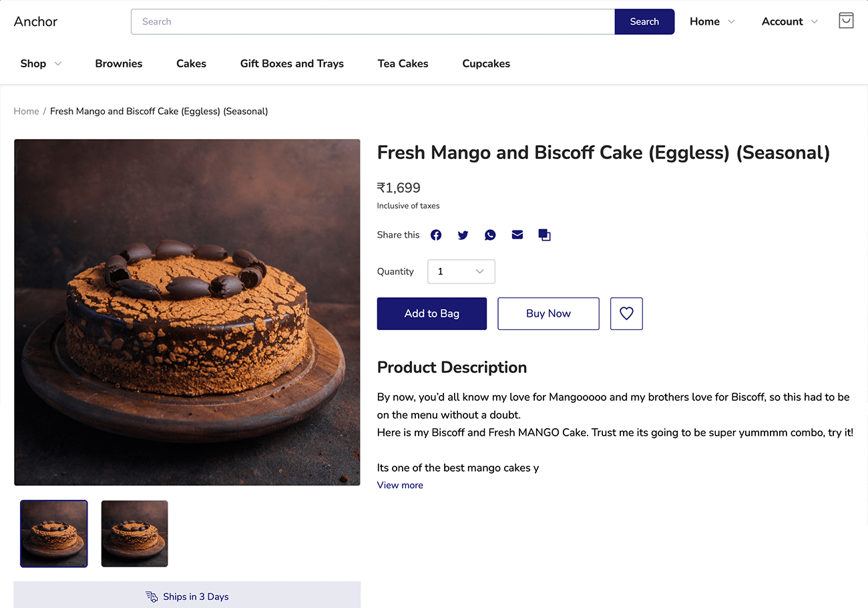Share product on Facebook
The width and height of the screenshot is (868, 608).
[x=436, y=235]
